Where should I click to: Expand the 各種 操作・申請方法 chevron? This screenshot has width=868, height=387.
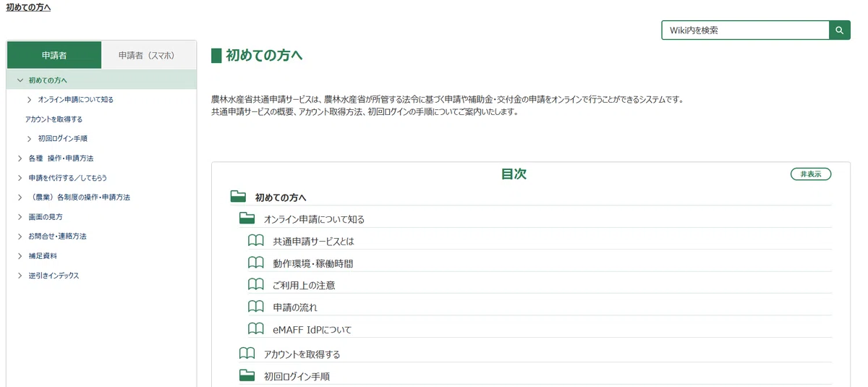tap(20, 158)
